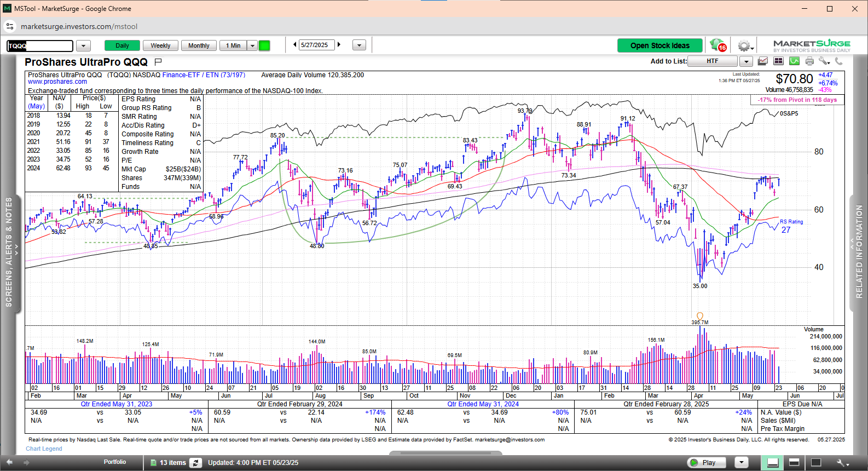Click the Qtr Ended May 31, 2023 heading
Screen dimensions: 868x471
[117, 404]
